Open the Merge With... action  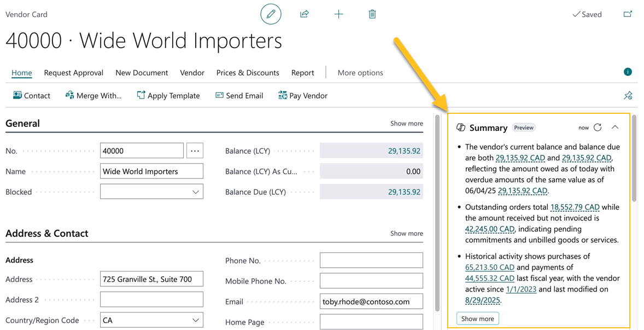pos(93,95)
